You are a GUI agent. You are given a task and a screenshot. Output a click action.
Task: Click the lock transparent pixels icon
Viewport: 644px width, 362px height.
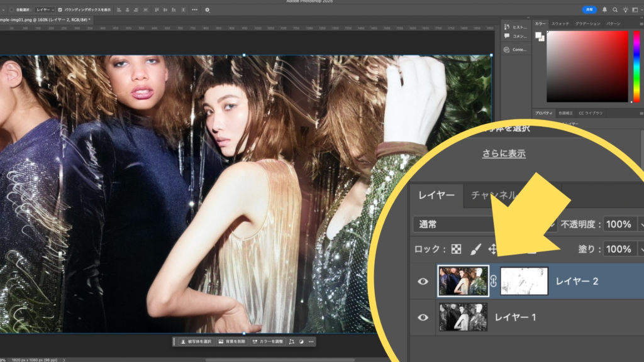coord(456,249)
